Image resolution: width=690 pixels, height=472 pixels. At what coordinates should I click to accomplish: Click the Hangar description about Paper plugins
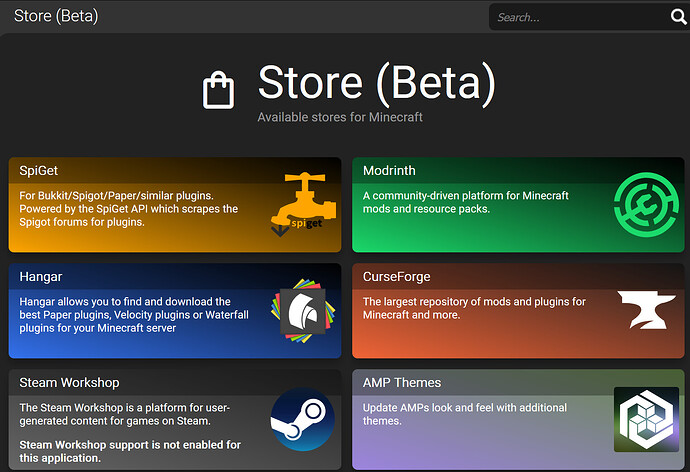click(x=134, y=315)
